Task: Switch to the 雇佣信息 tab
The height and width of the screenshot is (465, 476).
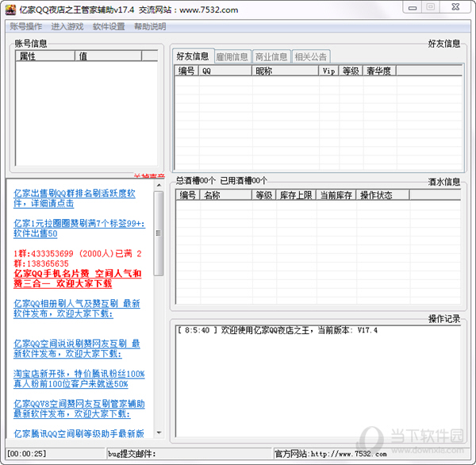Action: 232,56
